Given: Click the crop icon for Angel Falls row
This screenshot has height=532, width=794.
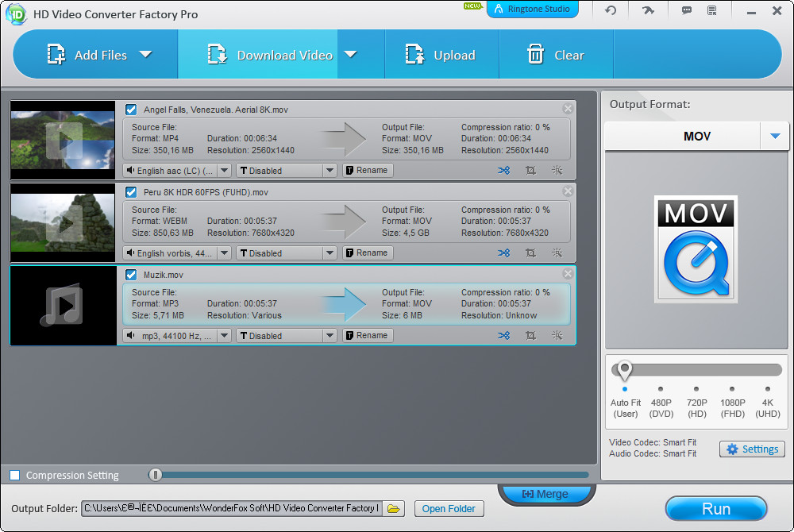Looking at the screenshot, I should pyautogui.click(x=530, y=171).
